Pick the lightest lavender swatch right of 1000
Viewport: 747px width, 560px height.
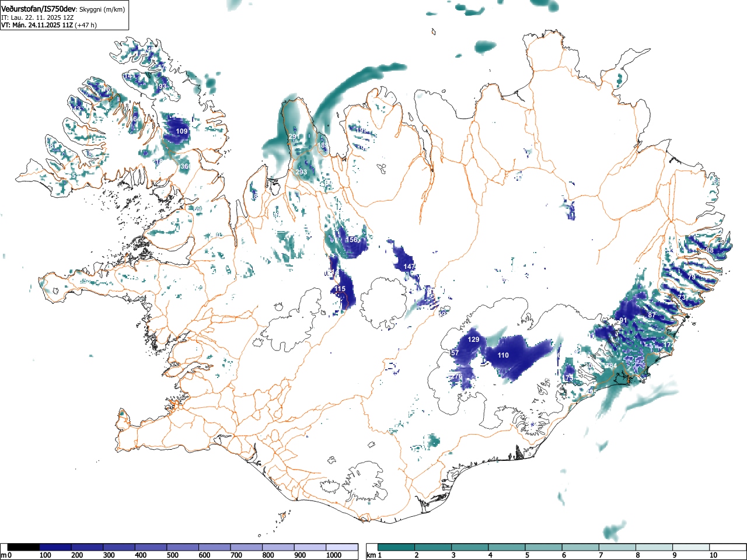click(342, 547)
